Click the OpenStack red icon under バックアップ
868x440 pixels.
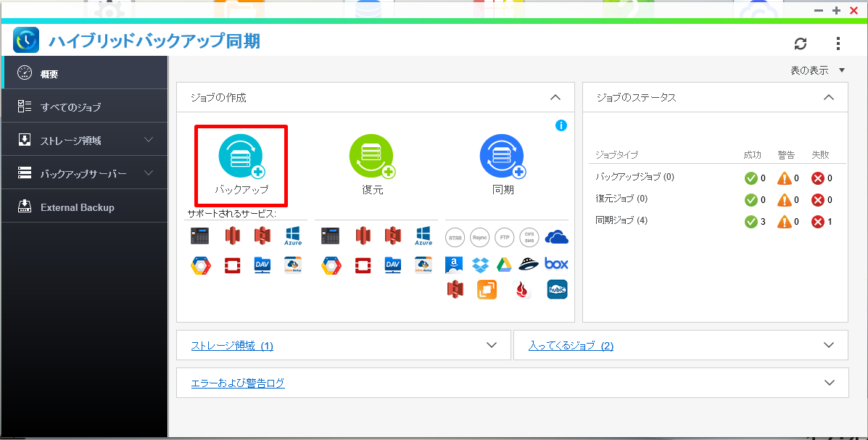pyautogui.click(x=233, y=265)
